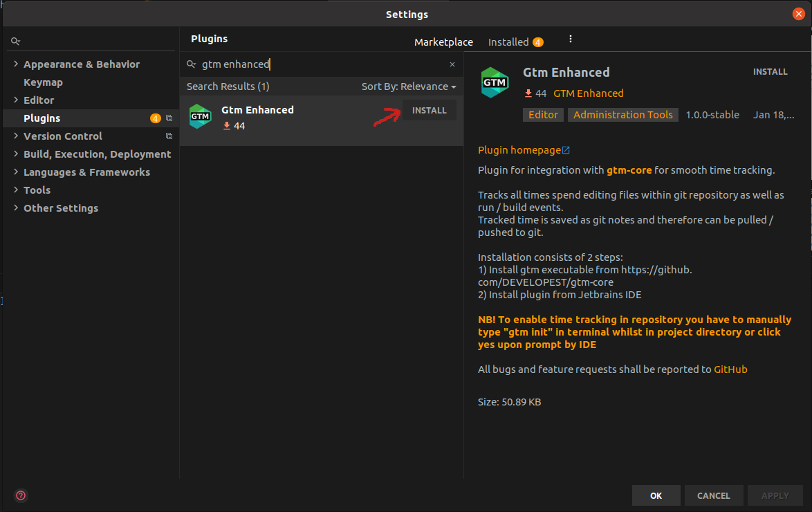Click the orange badge on Installed tab
This screenshot has width=812, height=512.
click(x=538, y=42)
